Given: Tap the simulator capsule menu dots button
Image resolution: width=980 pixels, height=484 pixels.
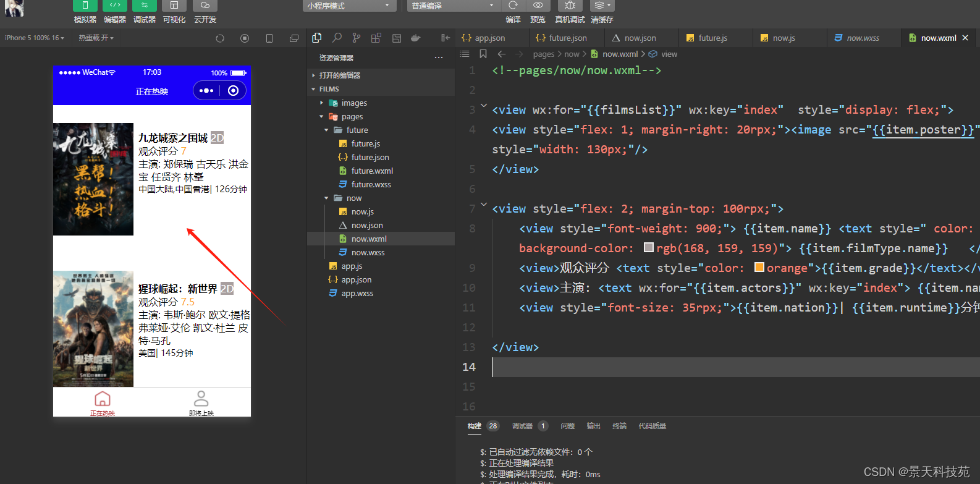Looking at the screenshot, I should click(x=206, y=91).
